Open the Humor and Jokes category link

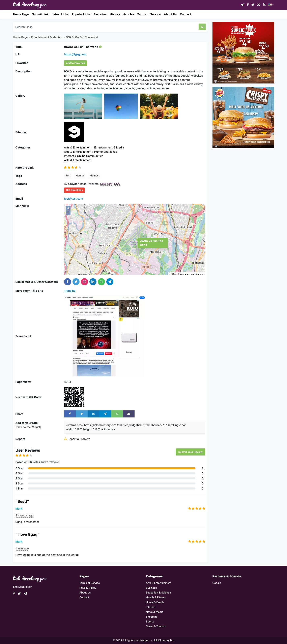[x=106, y=152]
